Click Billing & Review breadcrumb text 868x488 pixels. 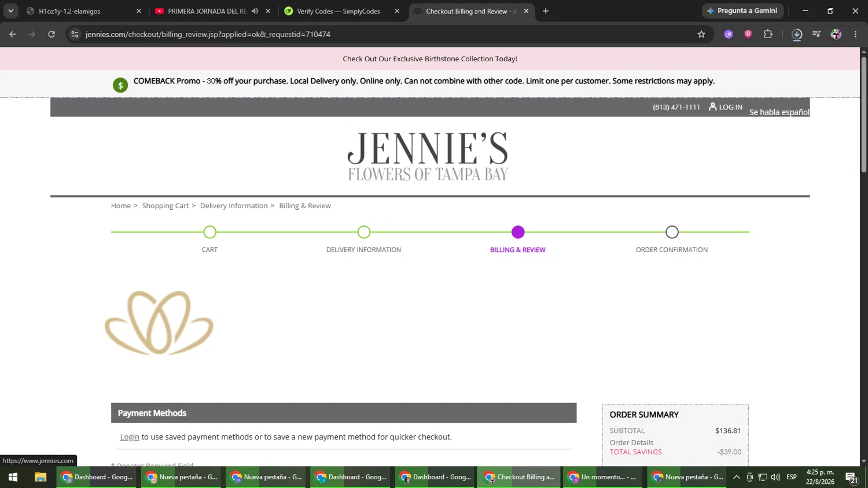pyautogui.click(x=305, y=206)
